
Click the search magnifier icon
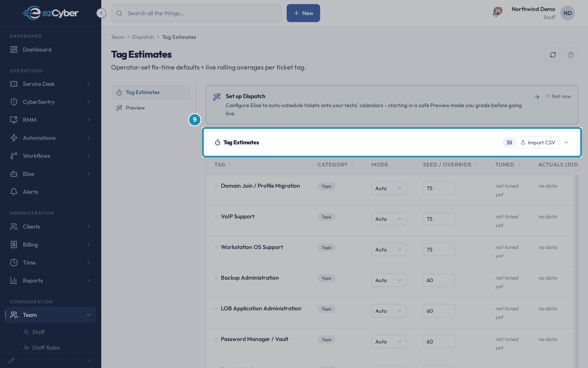click(x=119, y=13)
